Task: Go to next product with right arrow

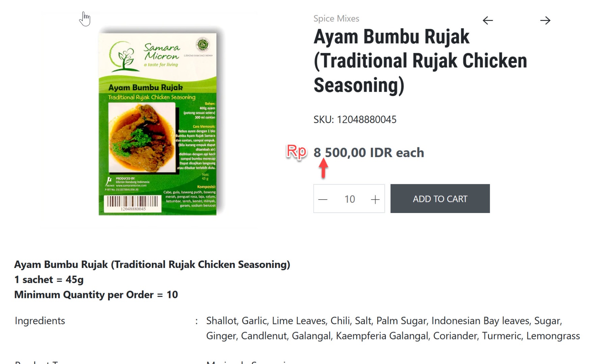Action: coord(545,21)
